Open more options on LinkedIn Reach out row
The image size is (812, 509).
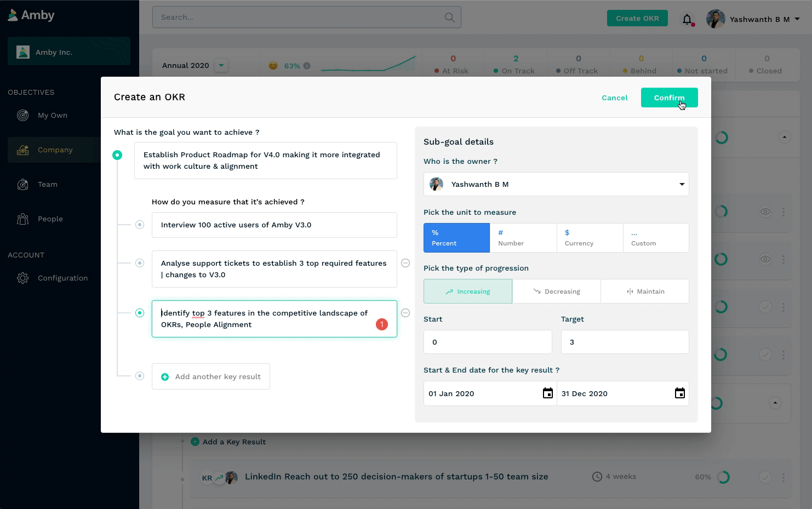[784, 477]
